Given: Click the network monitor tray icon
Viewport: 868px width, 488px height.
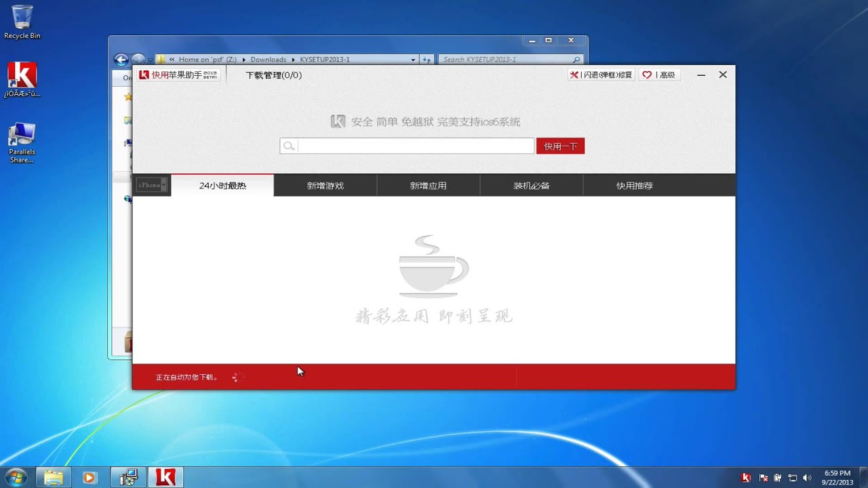Looking at the screenshot, I should pos(792,478).
